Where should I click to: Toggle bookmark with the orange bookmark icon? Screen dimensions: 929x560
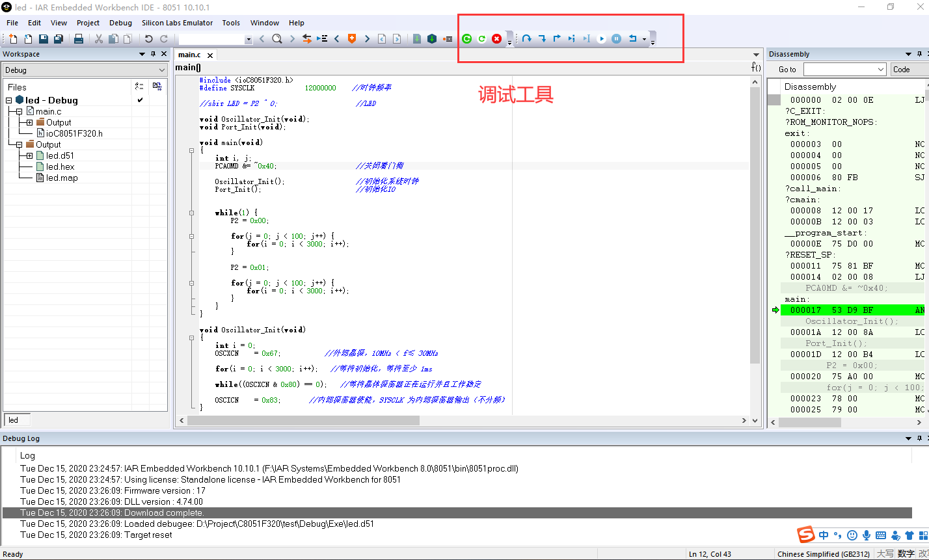point(352,39)
